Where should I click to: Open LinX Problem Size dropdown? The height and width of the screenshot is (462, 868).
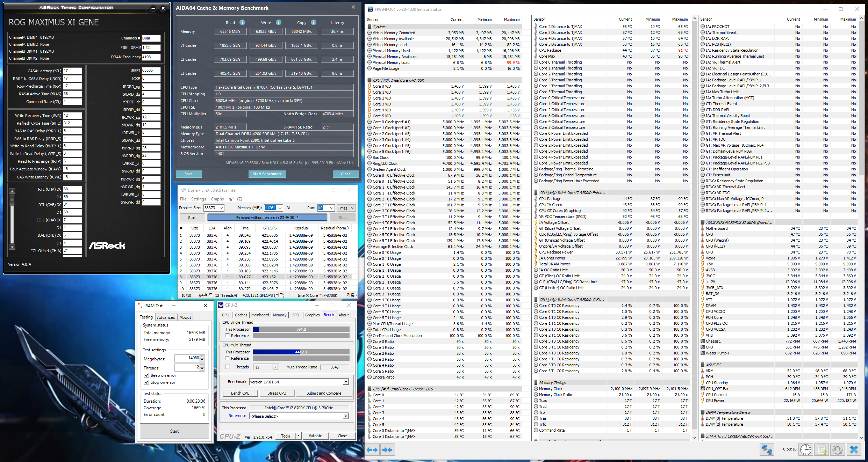221,208
